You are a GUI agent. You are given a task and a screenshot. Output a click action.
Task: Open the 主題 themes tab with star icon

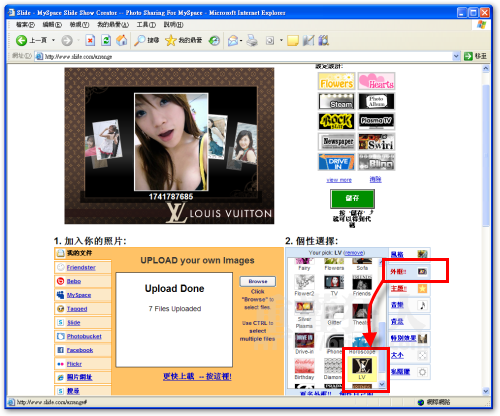pyautogui.click(x=409, y=288)
